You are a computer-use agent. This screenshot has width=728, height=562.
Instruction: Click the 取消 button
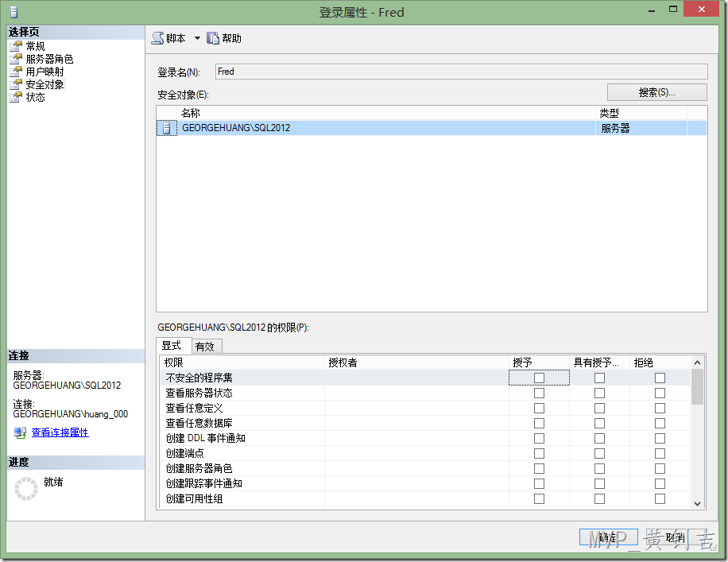(676, 537)
